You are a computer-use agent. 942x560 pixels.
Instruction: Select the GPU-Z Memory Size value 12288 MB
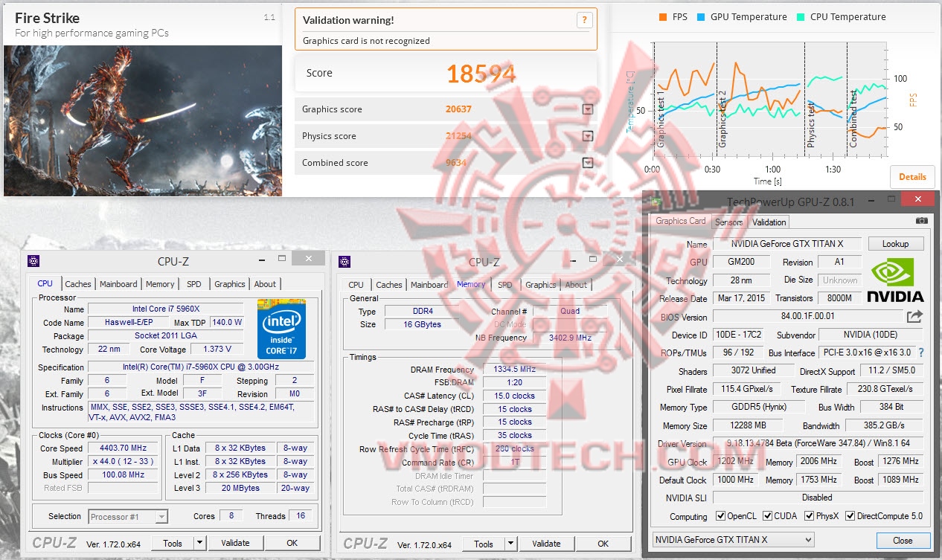747,425
